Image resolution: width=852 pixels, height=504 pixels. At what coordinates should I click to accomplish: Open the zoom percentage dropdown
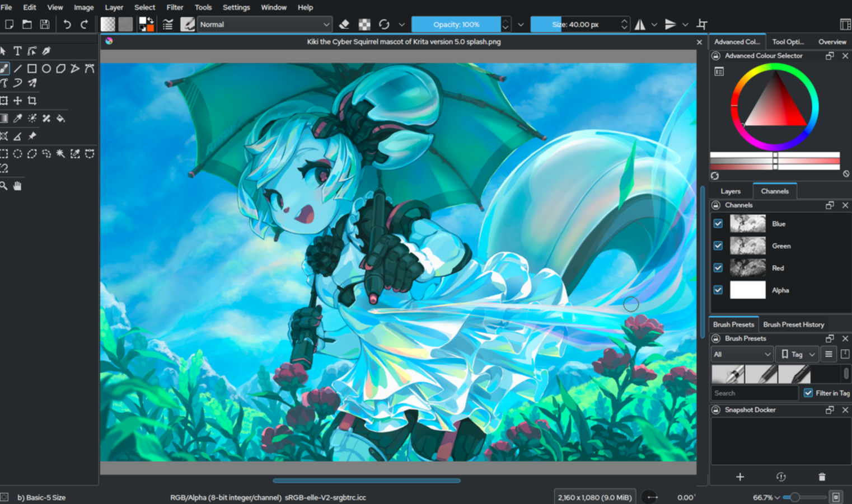(766, 497)
